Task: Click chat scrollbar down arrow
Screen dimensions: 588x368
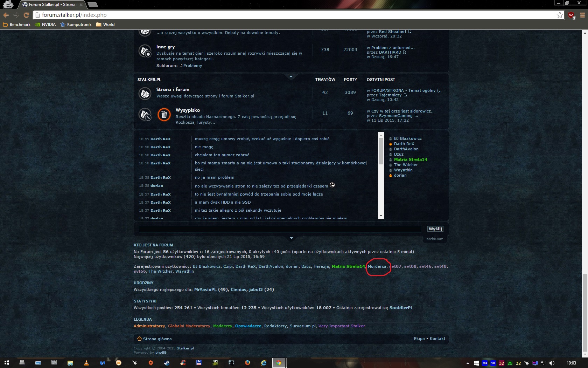Action: click(381, 216)
